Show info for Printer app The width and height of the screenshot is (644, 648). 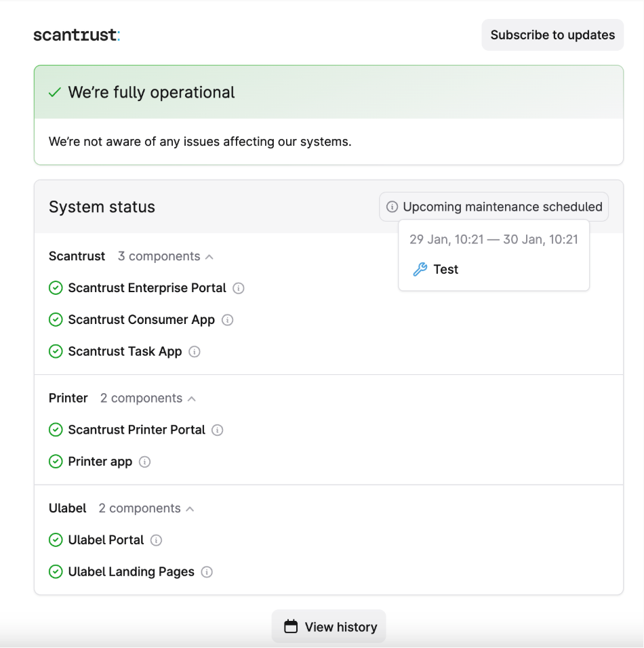[x=144, y=462]
